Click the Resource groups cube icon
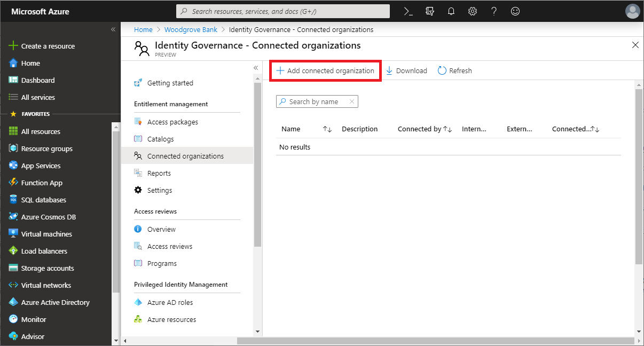Screen dimensions: 644x346 13,148
